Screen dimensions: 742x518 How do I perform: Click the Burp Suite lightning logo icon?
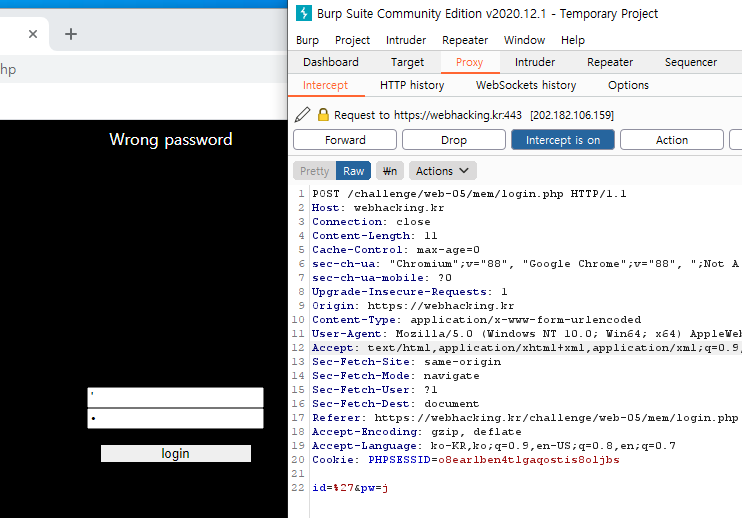304,13
